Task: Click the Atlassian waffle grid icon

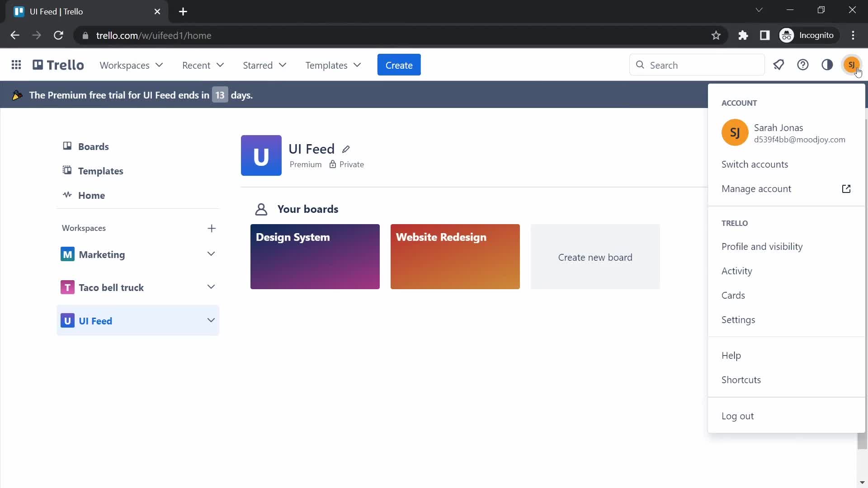Action: pos(16,64)
